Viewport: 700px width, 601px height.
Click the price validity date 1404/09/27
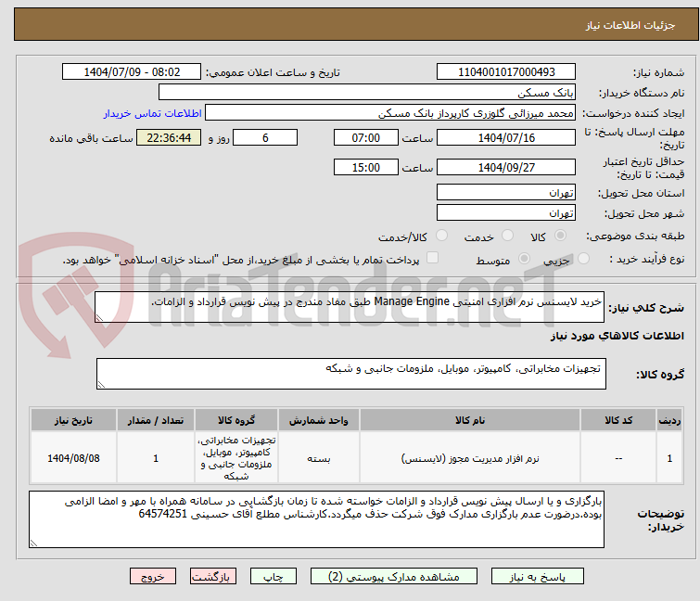(506, 168)
